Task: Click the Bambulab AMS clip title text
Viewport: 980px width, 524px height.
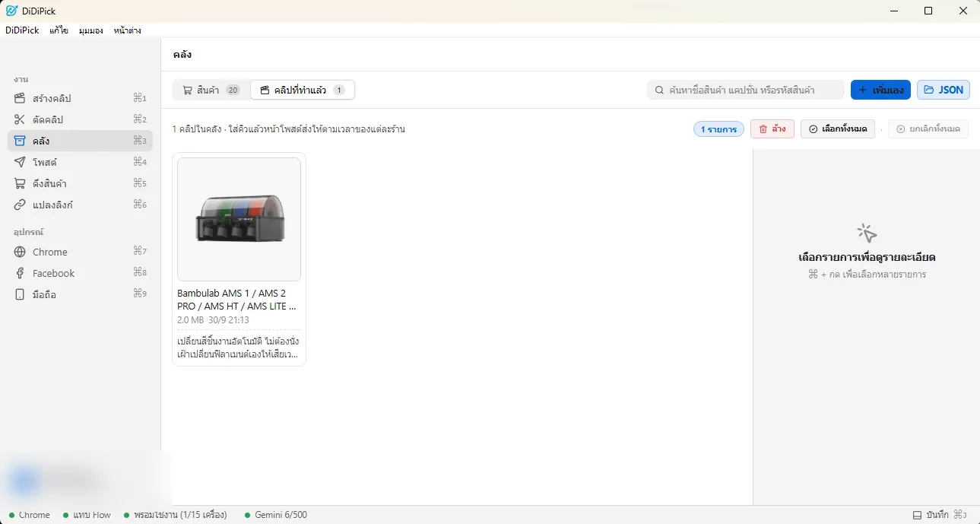Action: coord(237,300)
